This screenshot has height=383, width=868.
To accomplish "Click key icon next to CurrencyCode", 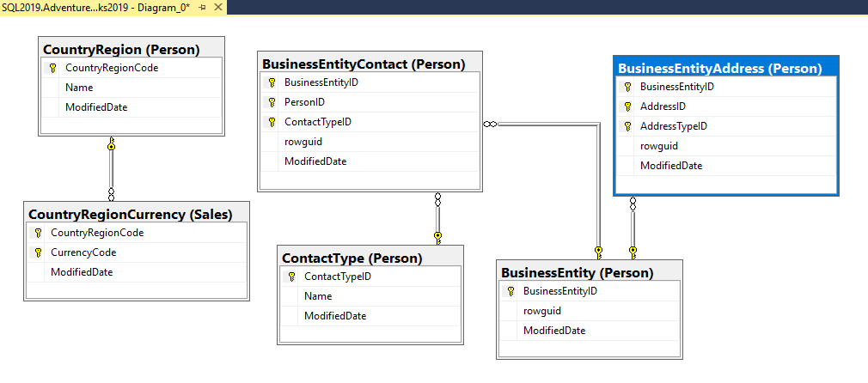I will [x=38, y=252].
